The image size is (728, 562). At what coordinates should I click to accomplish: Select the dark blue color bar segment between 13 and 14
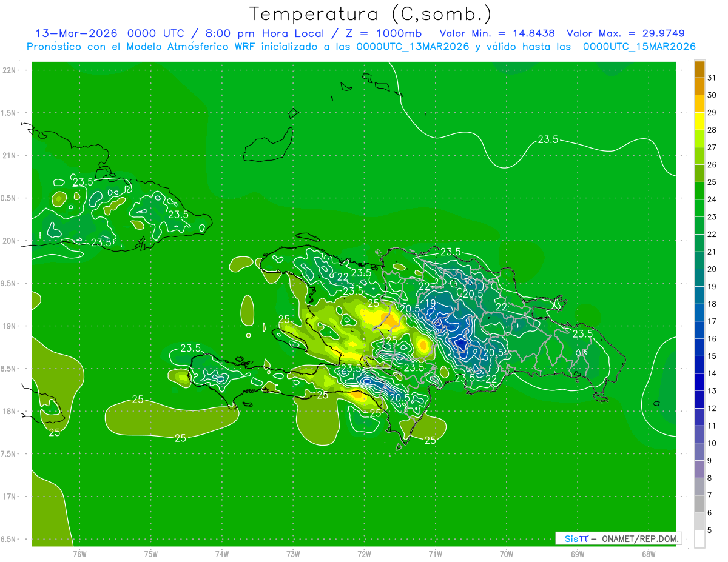click(x=699, y=383)
